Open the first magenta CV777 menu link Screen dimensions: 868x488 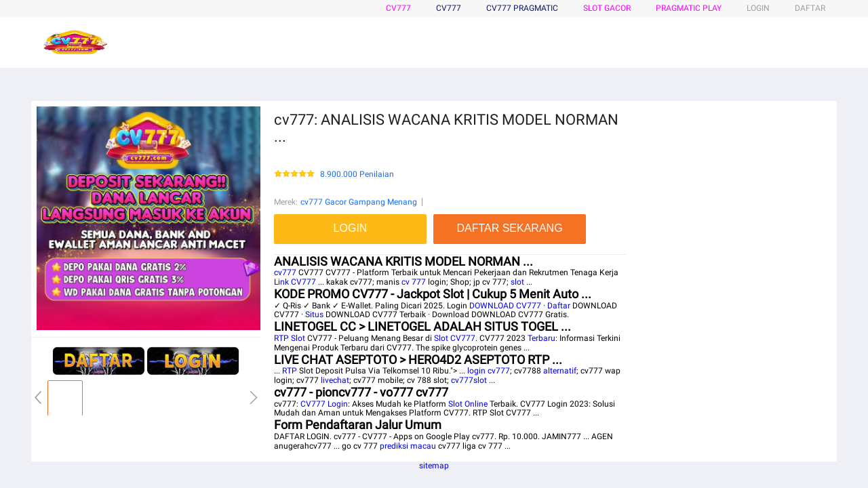coord(398,8)
